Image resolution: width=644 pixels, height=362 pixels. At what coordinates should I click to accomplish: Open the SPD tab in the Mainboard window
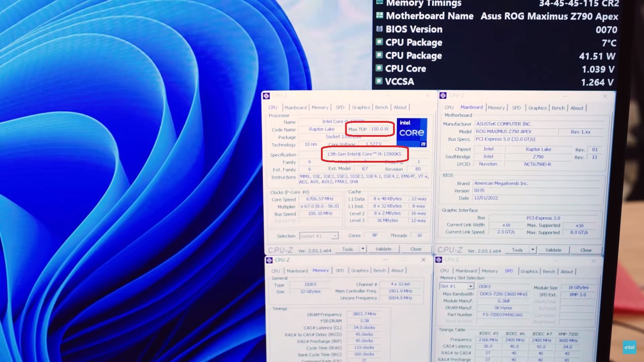517,108
